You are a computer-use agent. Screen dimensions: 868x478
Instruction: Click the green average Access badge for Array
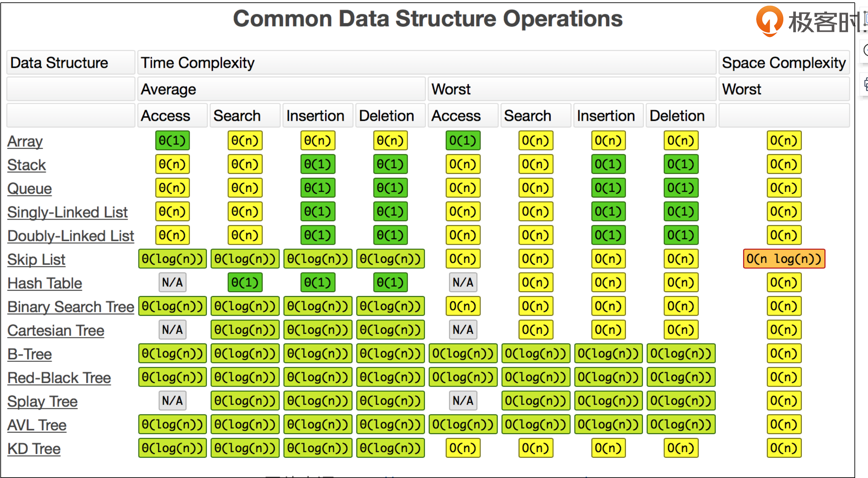[x=172, y=141]
